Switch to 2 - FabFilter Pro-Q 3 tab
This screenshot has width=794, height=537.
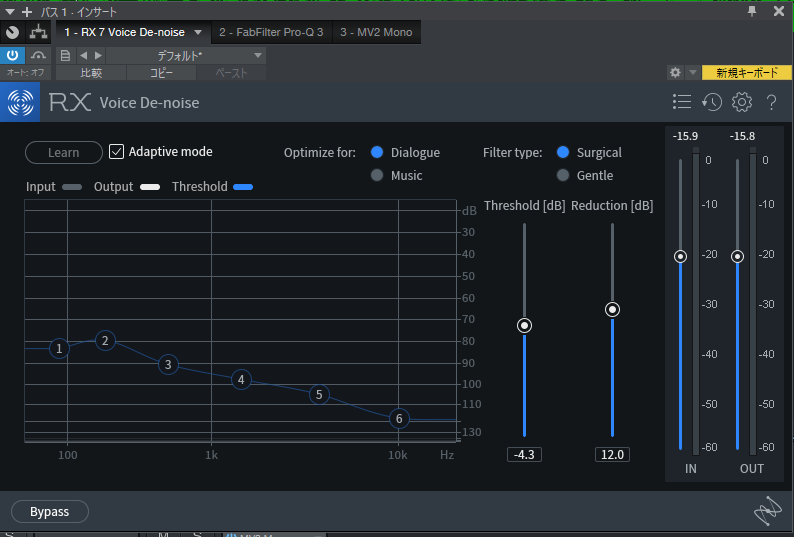271,32
